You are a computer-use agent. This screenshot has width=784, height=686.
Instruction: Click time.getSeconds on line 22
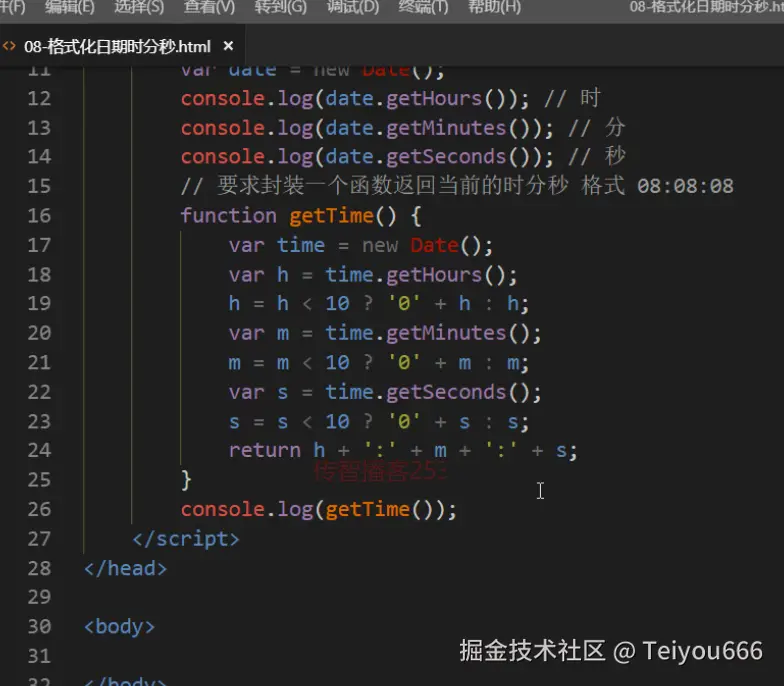pyautogui.click(x=416, y=392)
